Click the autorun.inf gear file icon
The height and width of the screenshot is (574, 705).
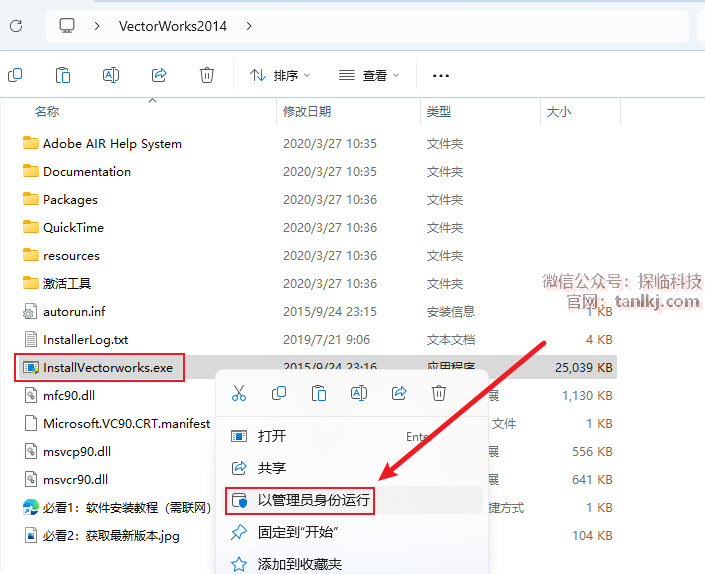tap(30, 311)
